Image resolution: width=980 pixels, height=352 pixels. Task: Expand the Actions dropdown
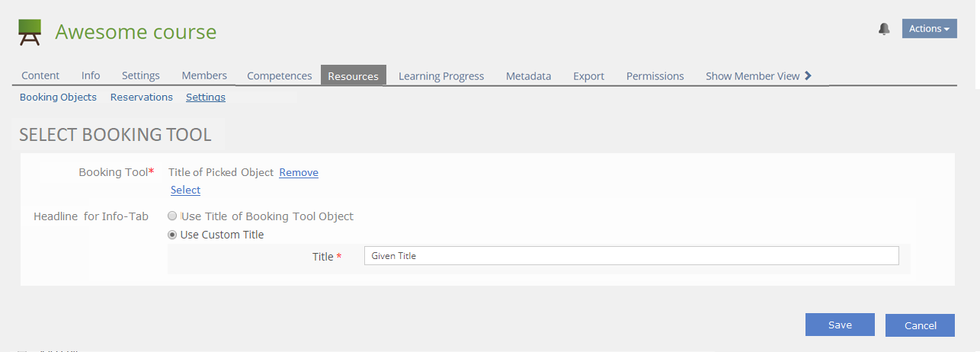pos(929,29)
